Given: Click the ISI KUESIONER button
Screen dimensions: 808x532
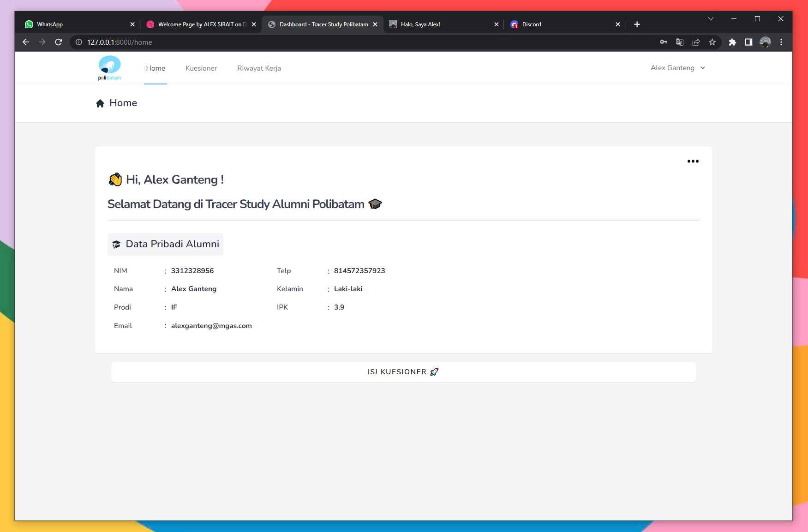Looking at the screenshot, I should point(403,372).
